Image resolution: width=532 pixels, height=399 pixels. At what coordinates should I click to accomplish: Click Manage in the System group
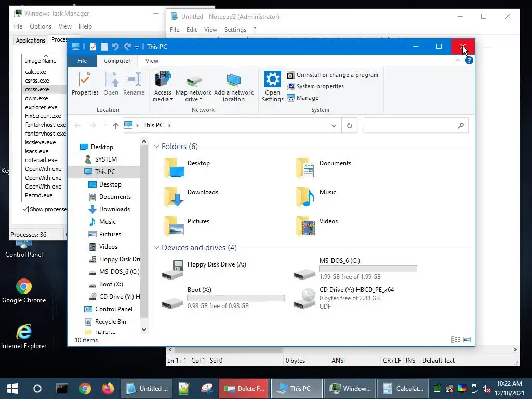coord(303,98)
